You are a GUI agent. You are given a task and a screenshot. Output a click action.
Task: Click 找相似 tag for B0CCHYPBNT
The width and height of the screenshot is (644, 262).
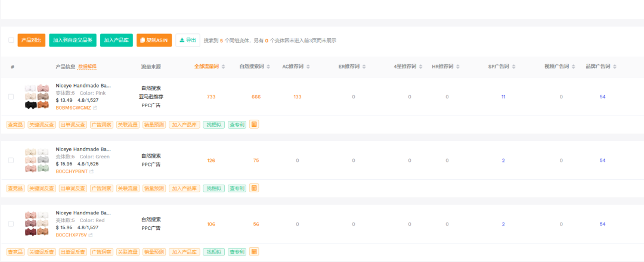point(214,188)
